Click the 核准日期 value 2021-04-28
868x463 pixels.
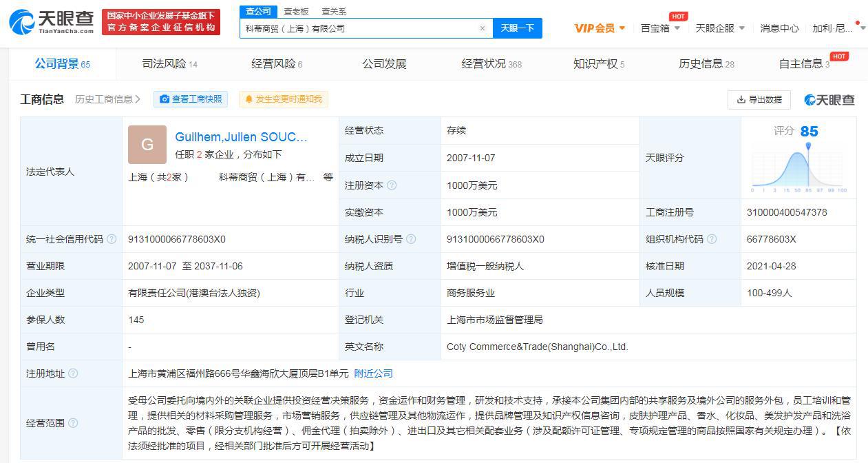[771, 266]
